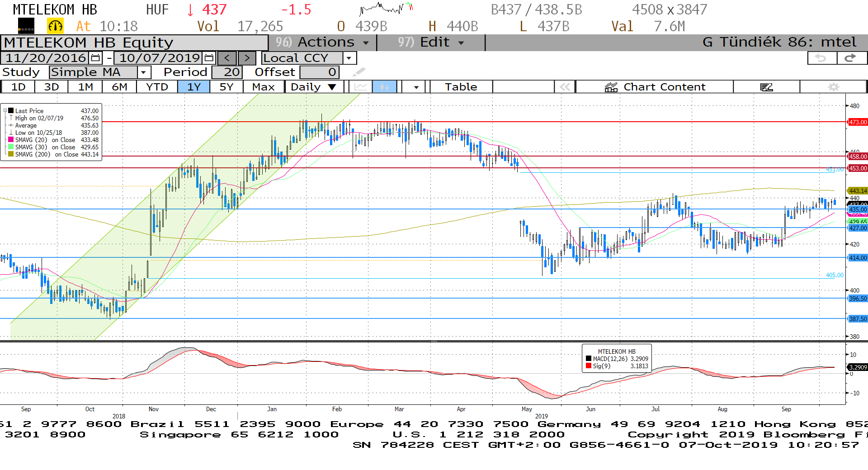Click the Offset input field showing 0
The image size is (868, 470).
click(319, 72)
